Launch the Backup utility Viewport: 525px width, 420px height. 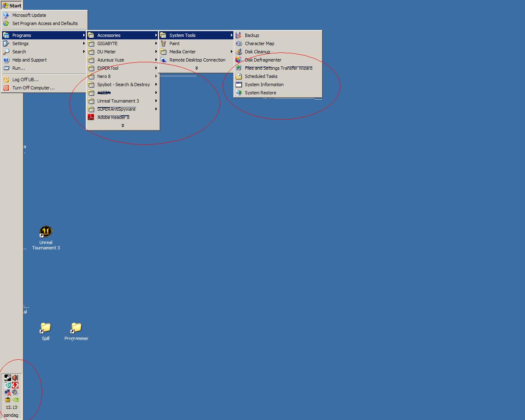pyautogui.click(x=278, y=35)
